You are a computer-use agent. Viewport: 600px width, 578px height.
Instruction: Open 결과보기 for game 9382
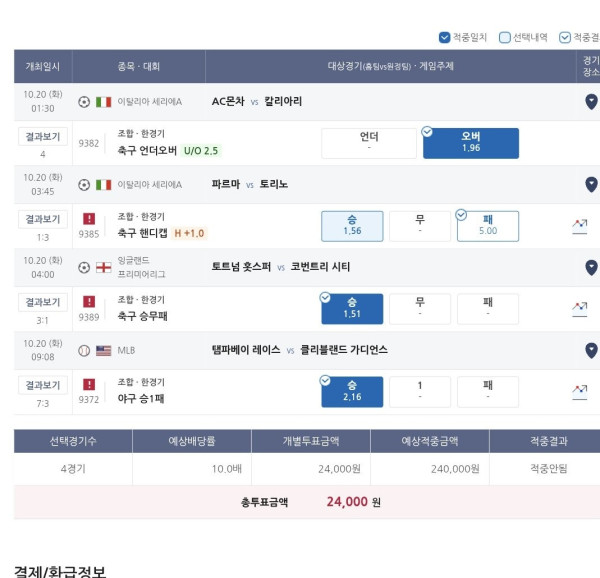pos(43,137)
